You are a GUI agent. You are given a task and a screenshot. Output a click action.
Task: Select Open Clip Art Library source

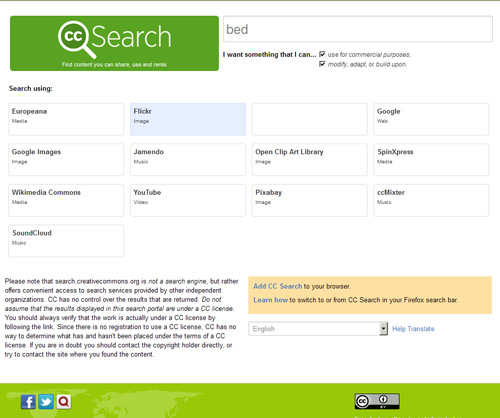[x=310, y=160]
